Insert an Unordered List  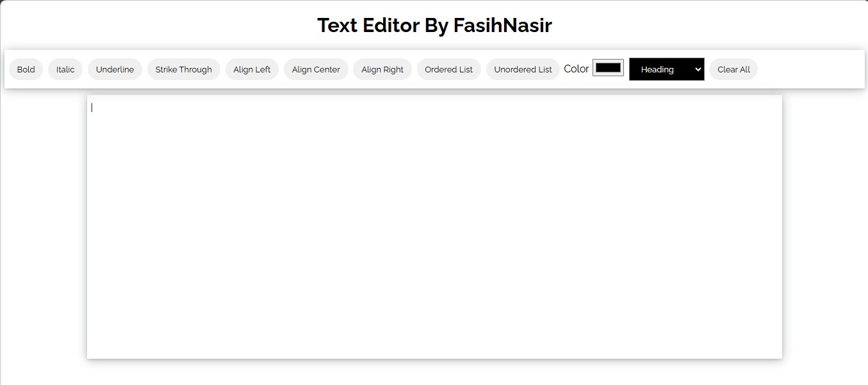pyautogui.click(x=523, y=69)
